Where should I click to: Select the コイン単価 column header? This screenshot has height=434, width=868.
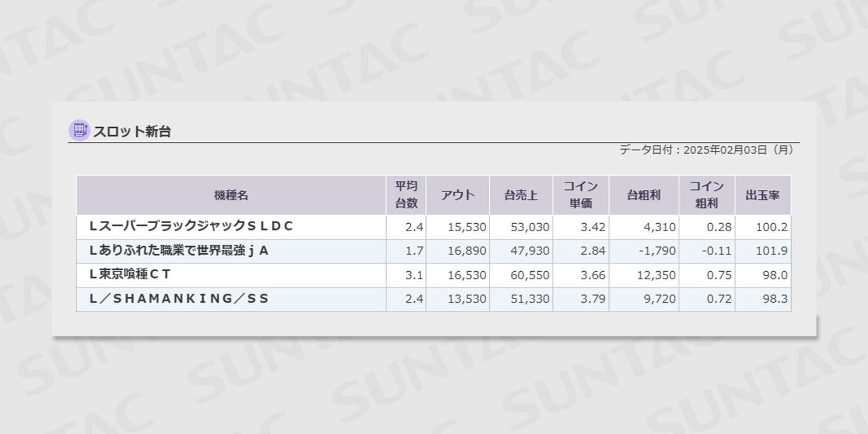point(580,195)
